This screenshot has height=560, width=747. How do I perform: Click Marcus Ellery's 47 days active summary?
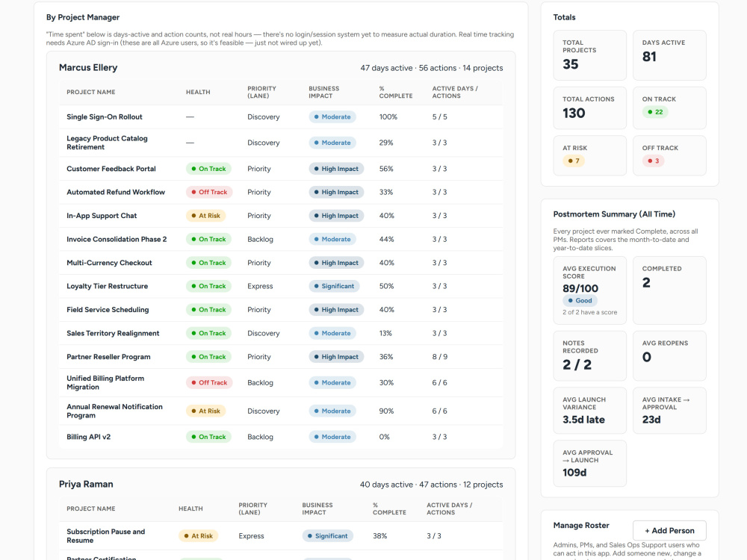pos(432,68)
